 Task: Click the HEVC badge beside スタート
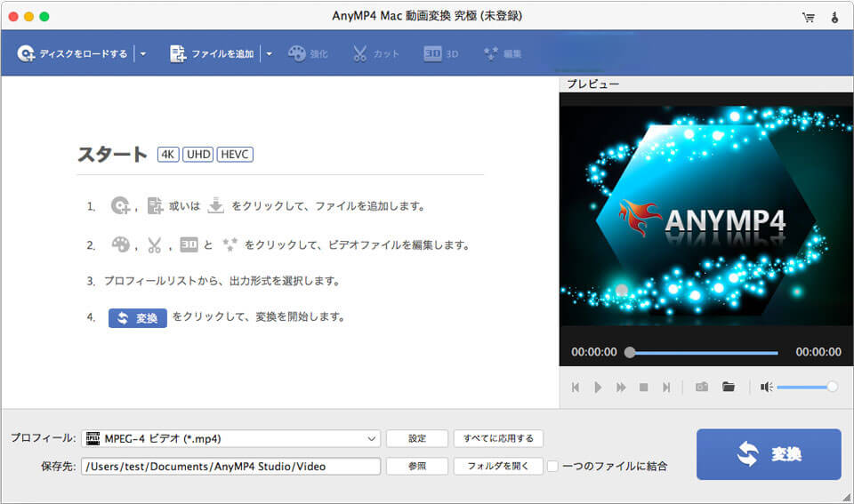[235, 155]
